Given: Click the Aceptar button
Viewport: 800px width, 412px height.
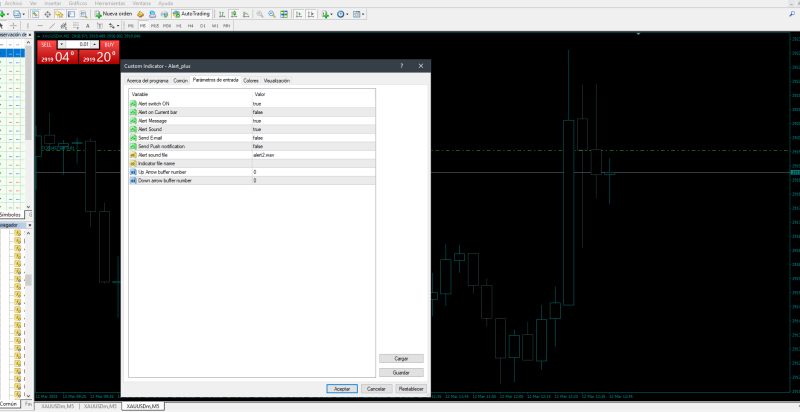Looking at the screenshot, I should pos(341,388).
